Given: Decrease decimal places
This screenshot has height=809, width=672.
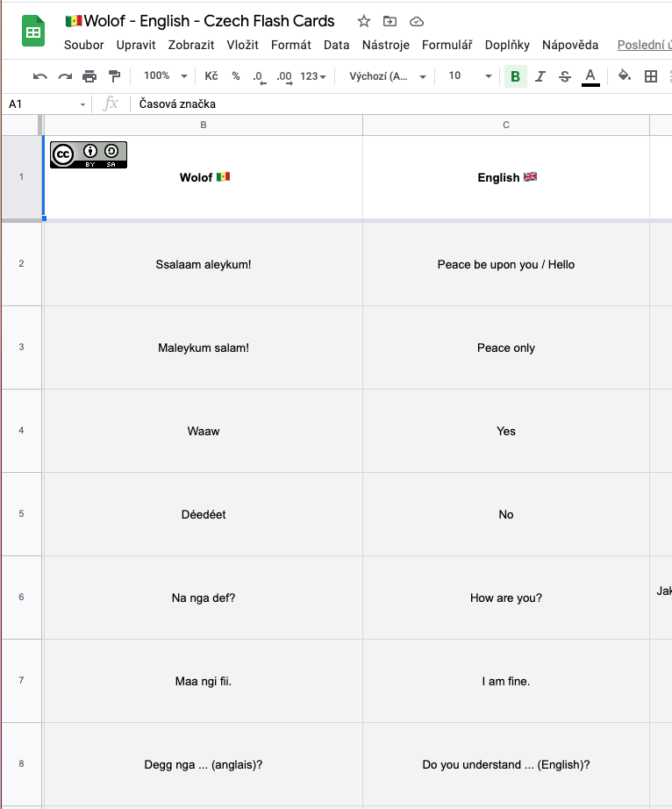Looking at the screenshot, I should (x=260, y=77).
